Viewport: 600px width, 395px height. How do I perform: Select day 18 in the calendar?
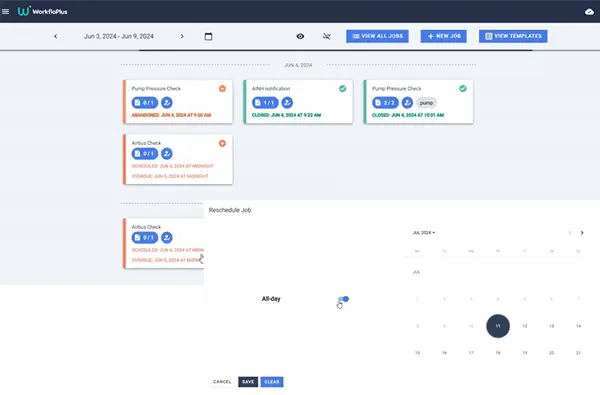point(498,353)
